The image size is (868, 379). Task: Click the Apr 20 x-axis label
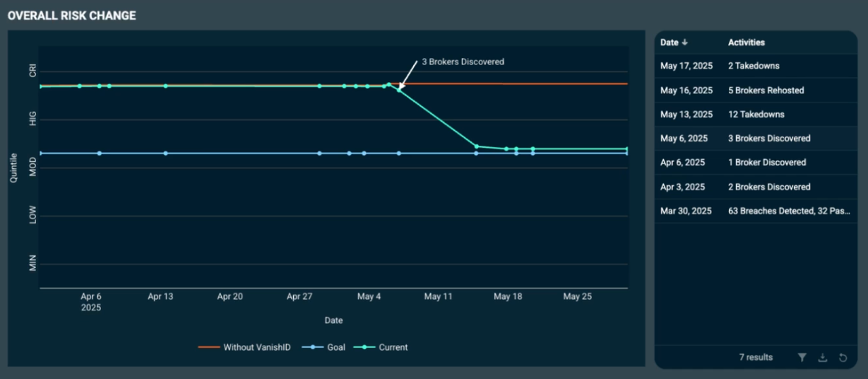[230, 297]
